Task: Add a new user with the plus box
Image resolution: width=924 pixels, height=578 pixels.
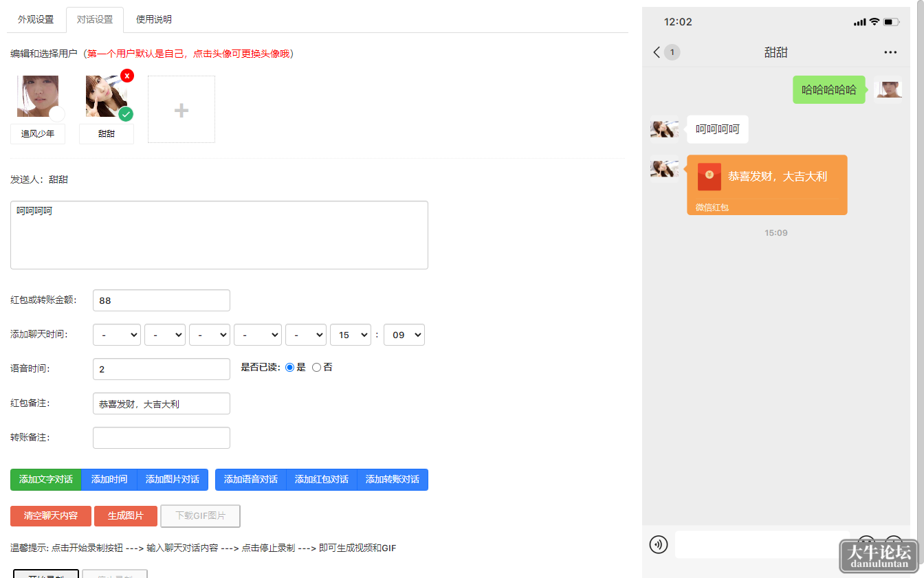Action: [181, 109]
